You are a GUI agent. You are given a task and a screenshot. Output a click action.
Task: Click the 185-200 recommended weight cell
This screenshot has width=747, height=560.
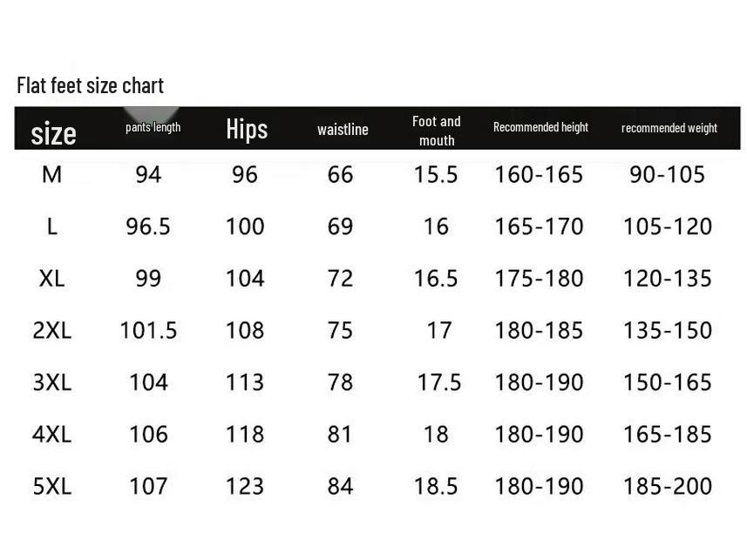click(x=668, y=486)
